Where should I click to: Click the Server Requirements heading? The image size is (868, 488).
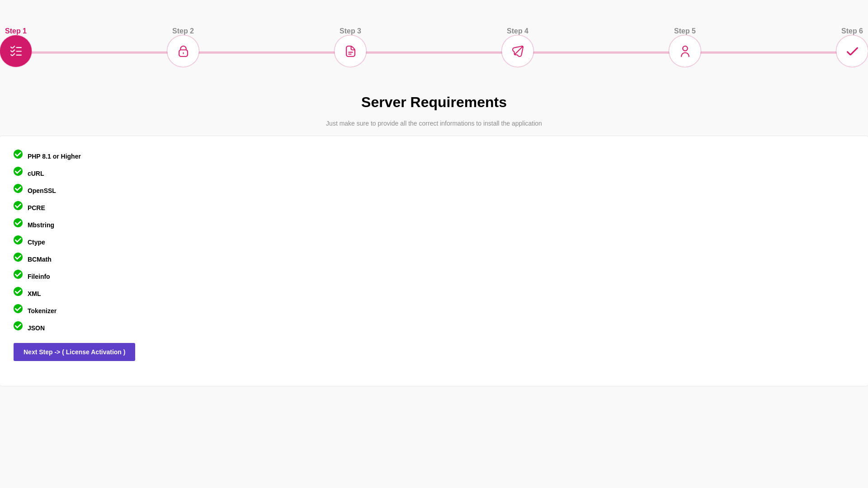[434, 102]
